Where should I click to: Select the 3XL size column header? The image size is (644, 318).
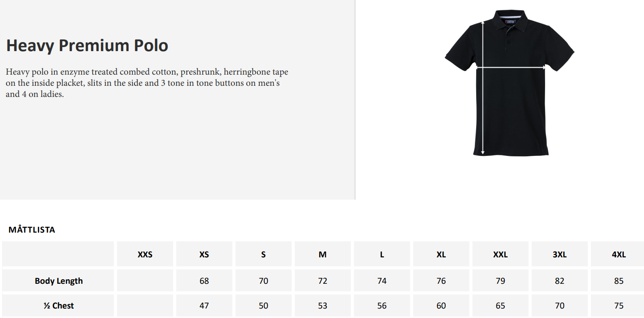click(x=559, y=254)
